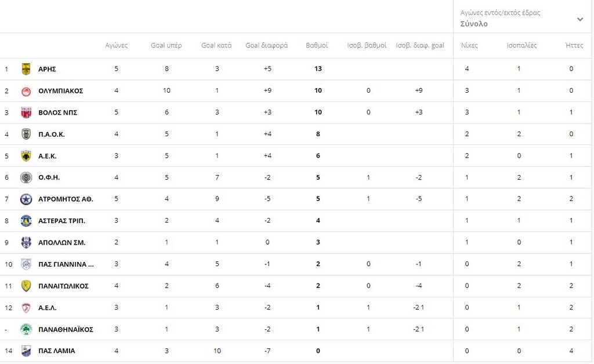The width and height of the screenshot is (594, 364).
Task: Sort by the Αγώνες column header
Action: [116, 46]
